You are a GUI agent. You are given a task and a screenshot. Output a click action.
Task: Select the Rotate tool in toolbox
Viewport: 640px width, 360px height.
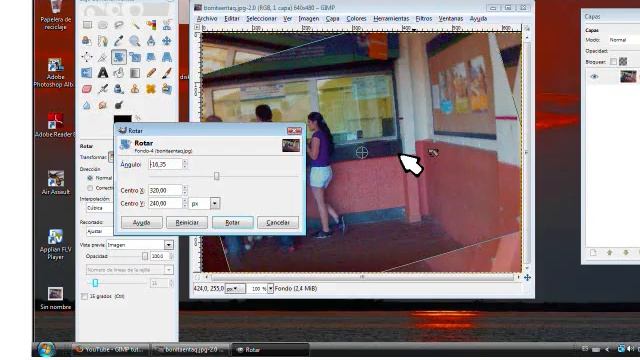(x=119, y=57)
